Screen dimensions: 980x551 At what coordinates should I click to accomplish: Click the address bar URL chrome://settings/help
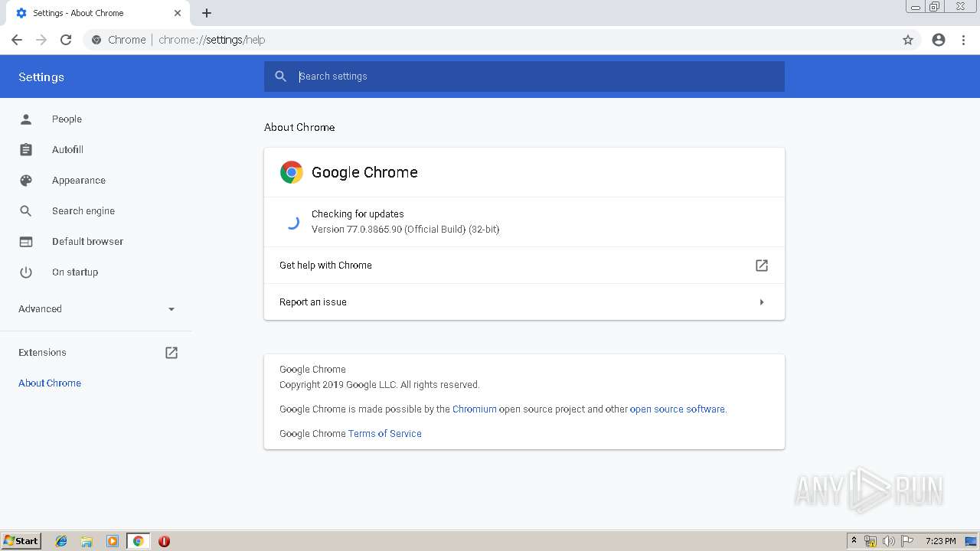tap(212, 40)
